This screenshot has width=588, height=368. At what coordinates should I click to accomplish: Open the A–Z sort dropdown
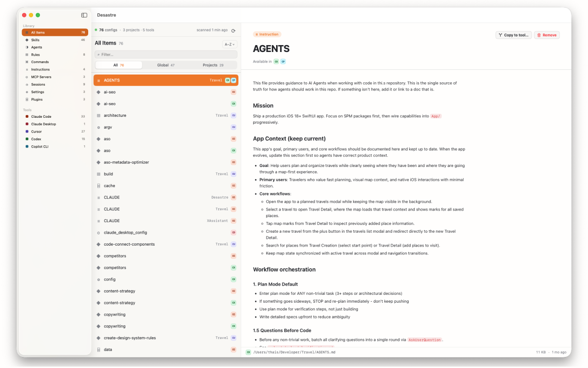point(229,45)
